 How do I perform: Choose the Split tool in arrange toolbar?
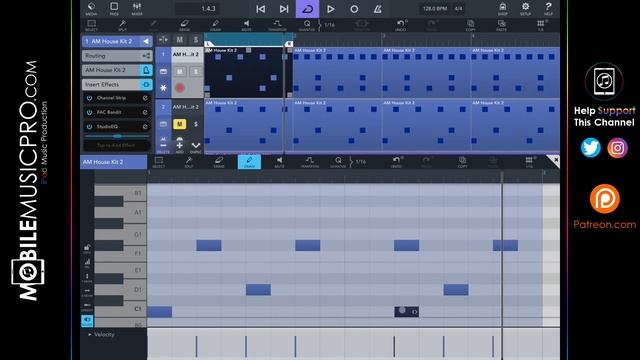click(x=122, y=25)
